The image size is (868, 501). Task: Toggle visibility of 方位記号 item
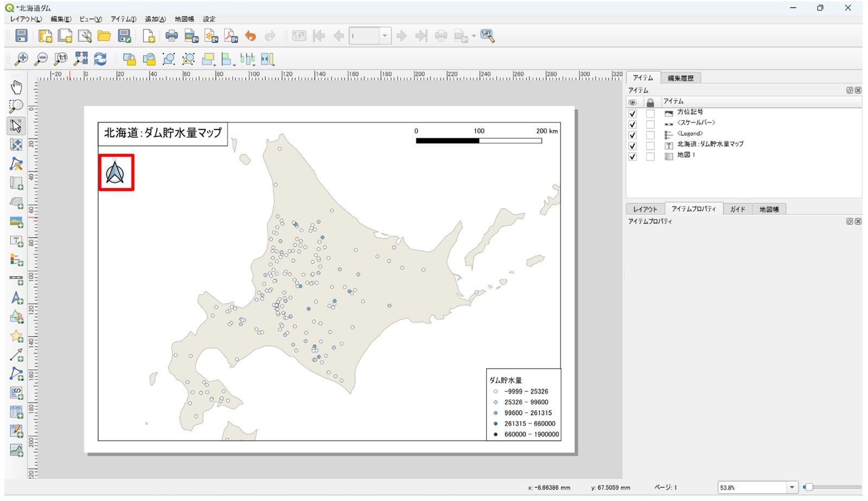coord(633,114)
